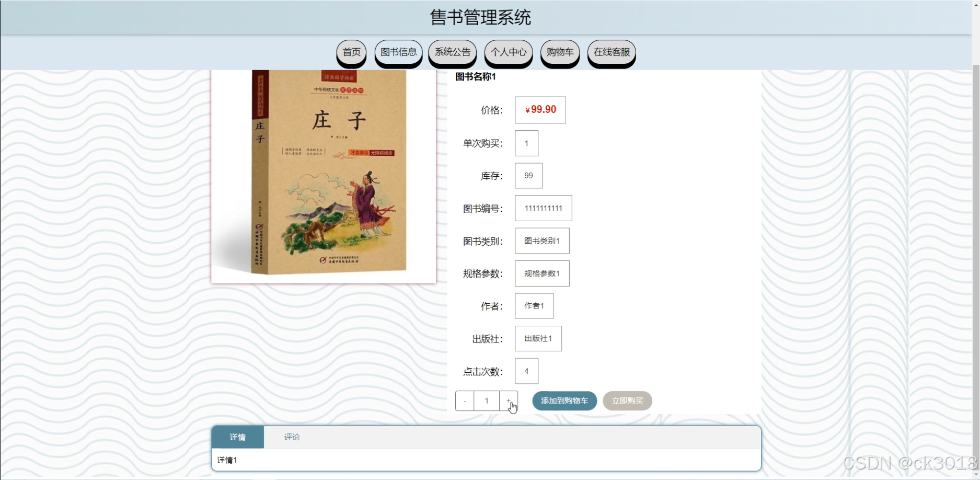This screenshot has height=480, width=980.
Task: Click the 图书名称1 book title
Action: click(x=476, y=77)
